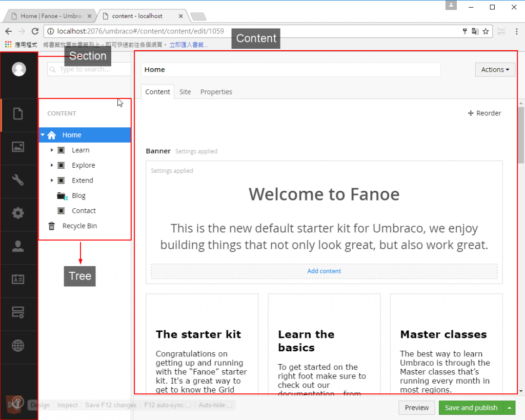Click the Learn node document icon

point(61,150)
